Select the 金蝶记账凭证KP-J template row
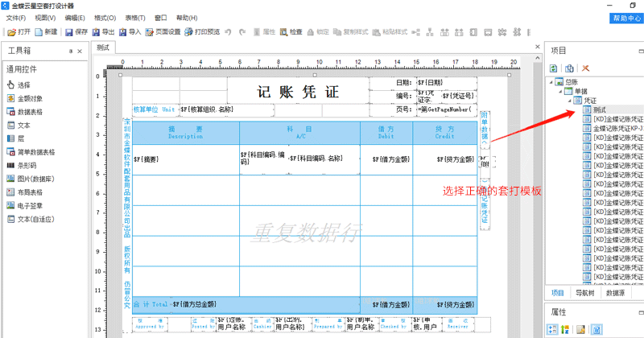The height and width of the screenshot is (338, 644). point(613,128)
